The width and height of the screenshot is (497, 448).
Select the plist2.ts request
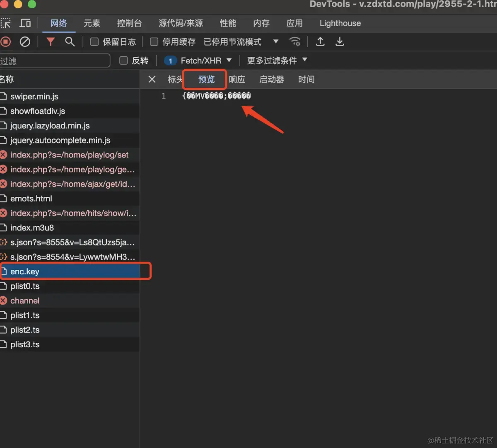click(x=70, y=329)
